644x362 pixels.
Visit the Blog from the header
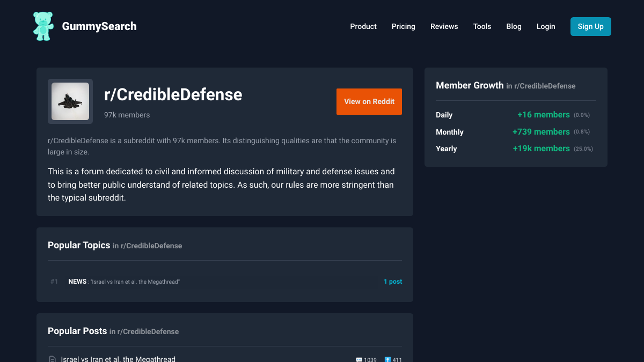point(514,26)
